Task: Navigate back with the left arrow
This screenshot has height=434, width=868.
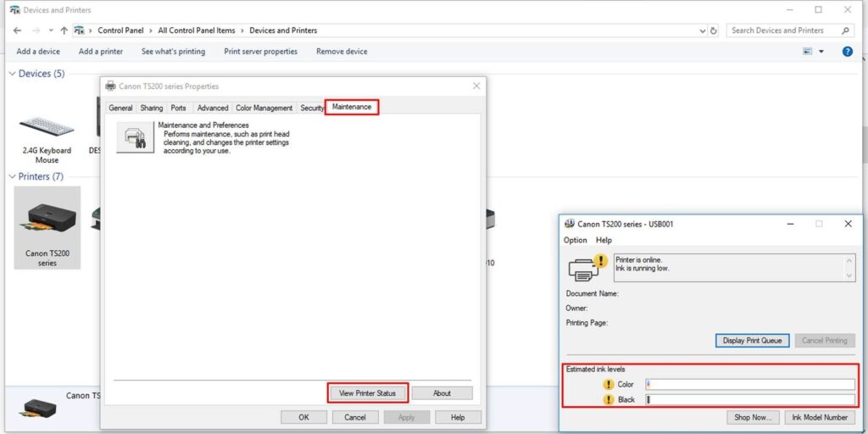Action: 17,31
